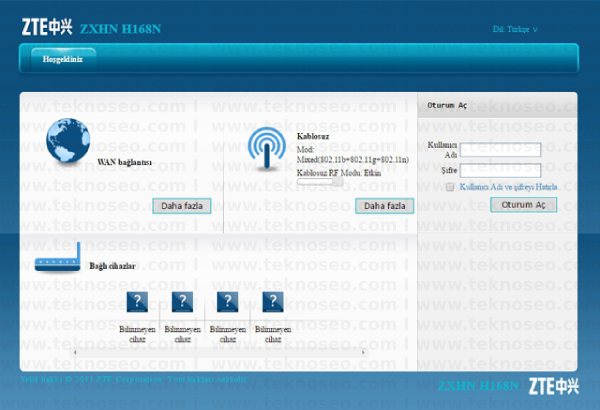Select the first unknown device icon

(x=137, y=302)
